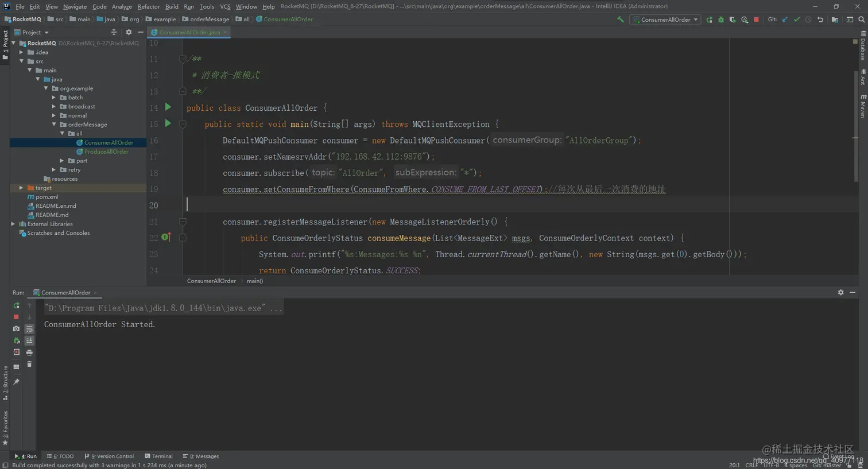Stop the process from the top toolbar
Image resolution: width=868 pixels, height=469 pixels.
tap(756, 20)
